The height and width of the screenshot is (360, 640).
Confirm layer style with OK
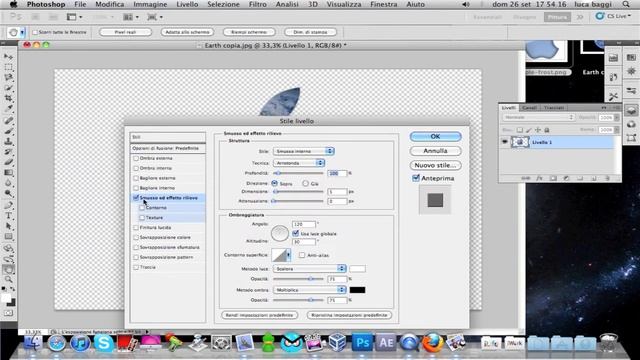coord(435,136)
